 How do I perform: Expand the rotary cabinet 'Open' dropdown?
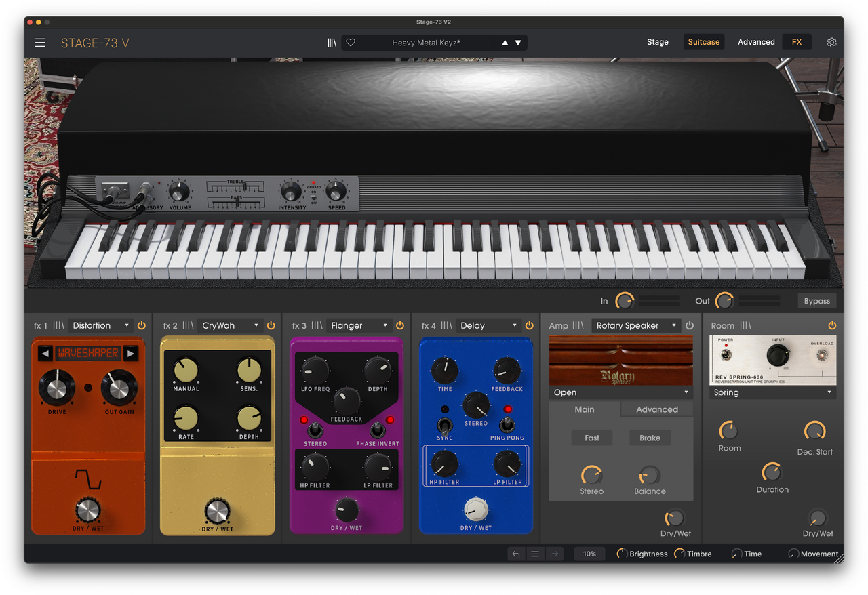(x=621, y=392)
